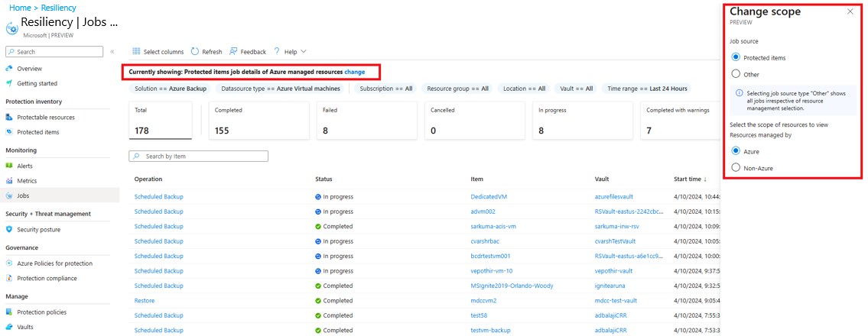Open item test58
This screenshot has width=868, height=336.
pyautogui.click(x=479, y=315)
